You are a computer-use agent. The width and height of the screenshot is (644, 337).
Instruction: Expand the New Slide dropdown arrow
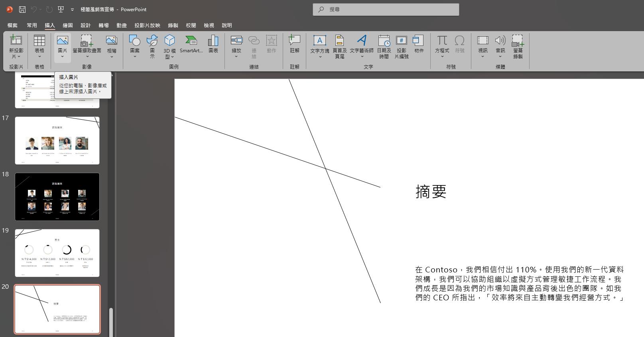pos(18,57)
